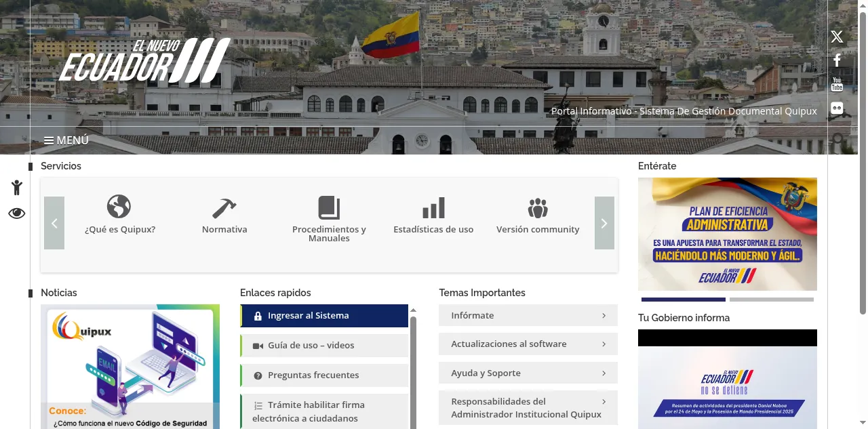Open the Normativa link
This screenshot has width=868, height=429.
(x=224, y=230)
